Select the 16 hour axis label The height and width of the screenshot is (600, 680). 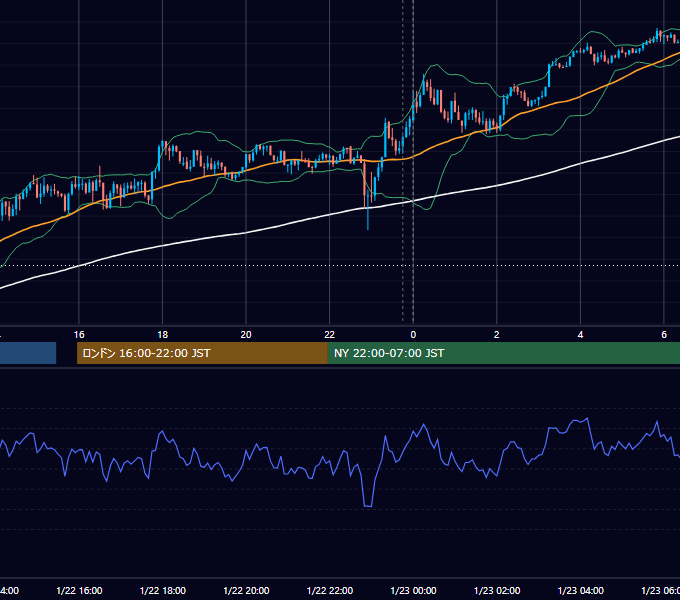[79, 335]
